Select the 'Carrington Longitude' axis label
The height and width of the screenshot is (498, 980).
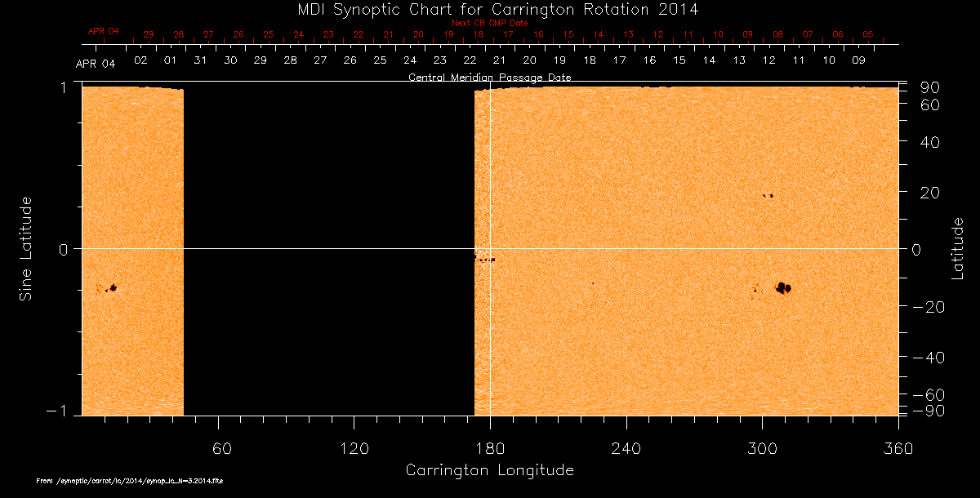[x=489, y=470]
